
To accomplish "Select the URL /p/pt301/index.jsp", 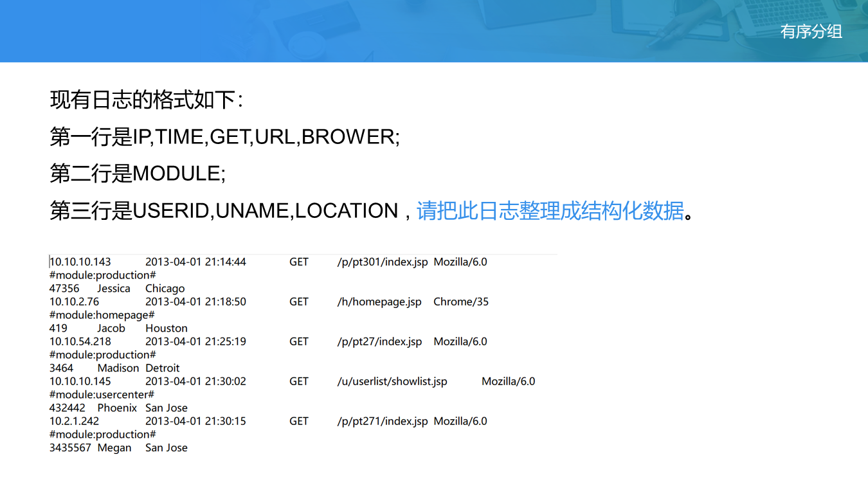I will 383,262.
